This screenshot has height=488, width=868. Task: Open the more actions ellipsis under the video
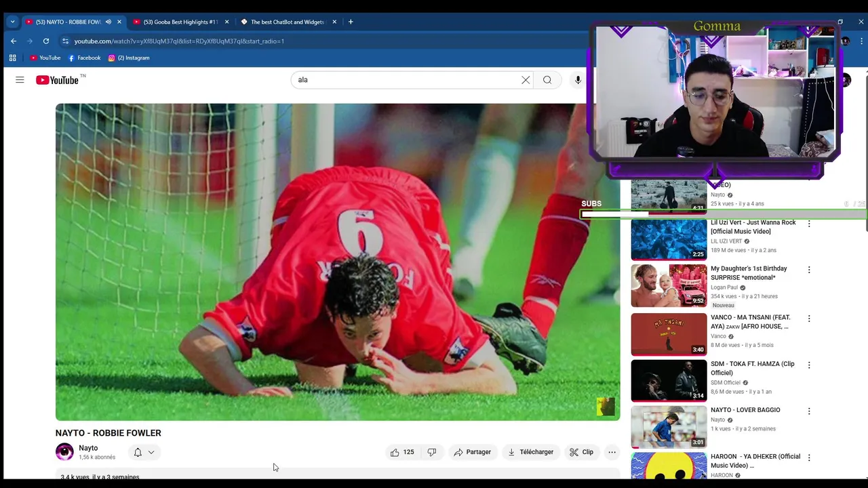tap(612, 452)
